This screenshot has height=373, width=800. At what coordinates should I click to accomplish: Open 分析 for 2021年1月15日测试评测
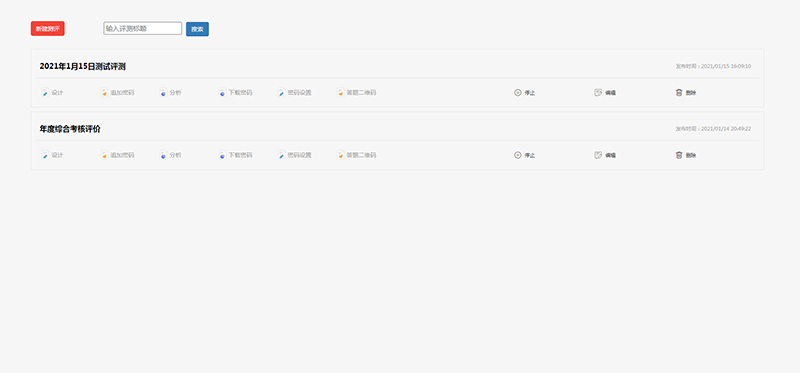pyautogui.click(x=170, y=93)
